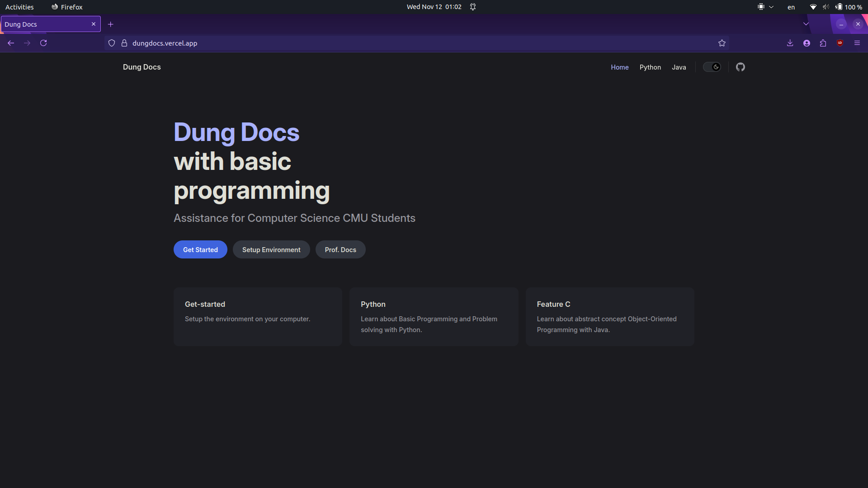Click the Dung Docs site title
Viewport: 868px width, 488px height.
142,67
